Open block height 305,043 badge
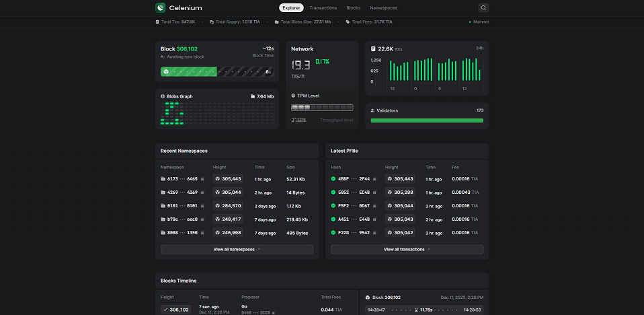 click(400, 219)
